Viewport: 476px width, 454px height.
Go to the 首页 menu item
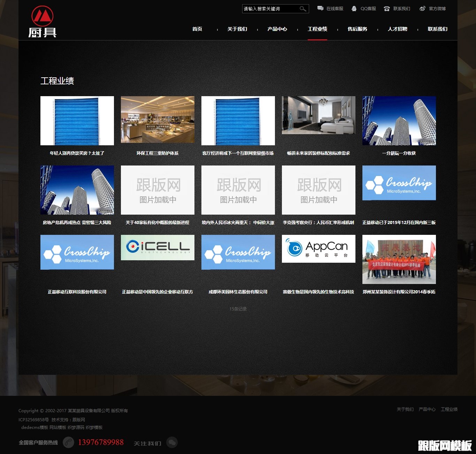tap(197, 29)
